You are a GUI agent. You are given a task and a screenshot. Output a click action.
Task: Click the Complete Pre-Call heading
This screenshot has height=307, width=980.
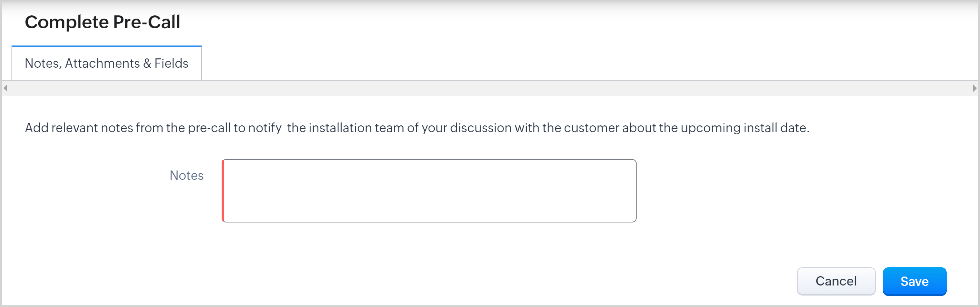click(x=102, y=22)
